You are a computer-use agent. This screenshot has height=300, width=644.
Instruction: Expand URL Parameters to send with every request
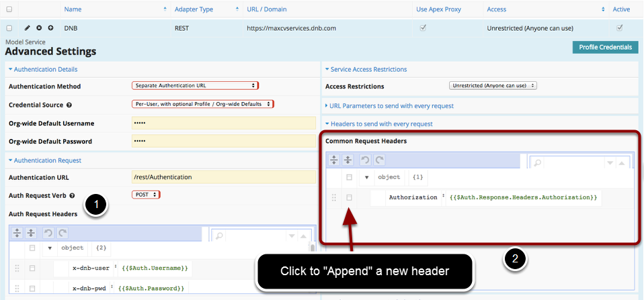(x=391, y=106)
